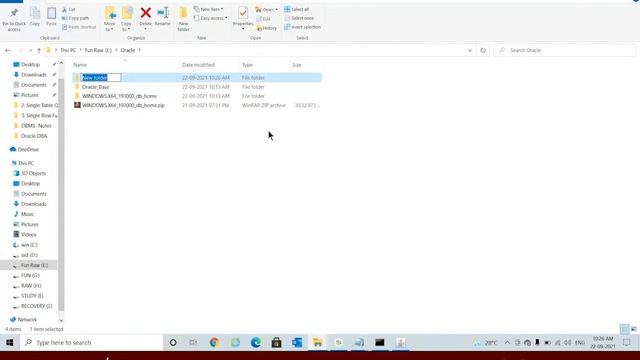Open the Easy access dropdown

(x=211, y=18)
